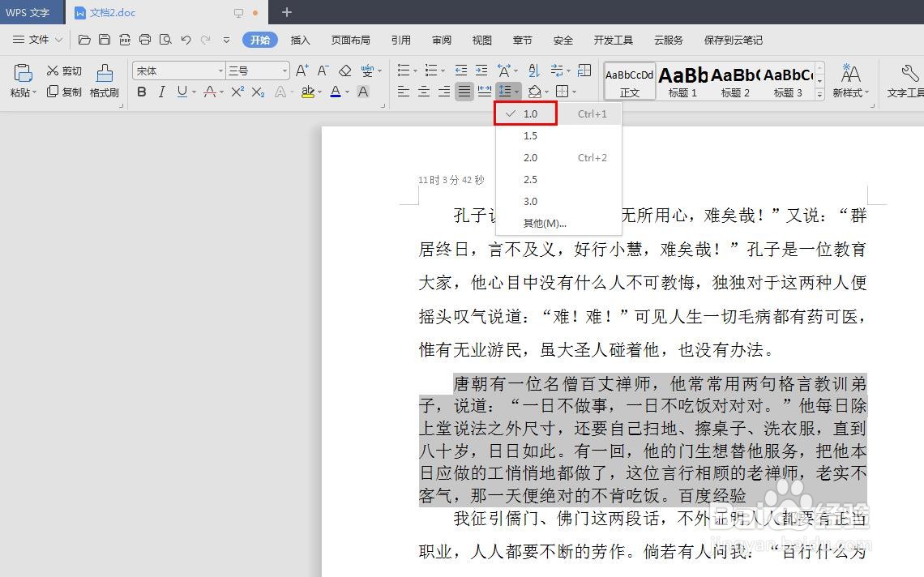Viewport: 924px width, 577px height.
Task: Choose line spacing 3.0
Action: [x=530, y=201]
